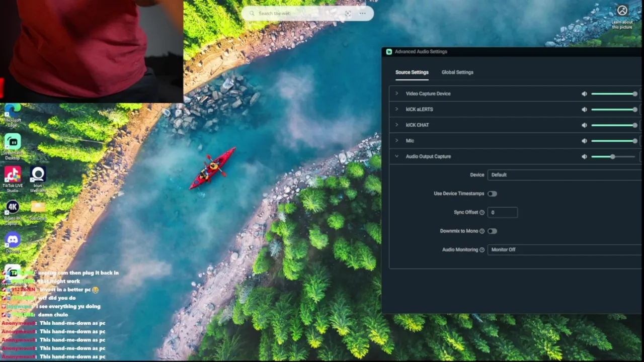Image resolution: width=644 pixels, height=362 pixels.
Task: Click Audio Monitoring help icon
Action: coord(482,250)
